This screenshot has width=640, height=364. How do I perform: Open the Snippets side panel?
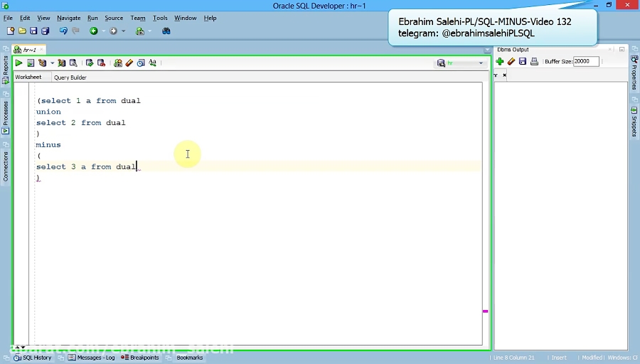click(634, 122)
